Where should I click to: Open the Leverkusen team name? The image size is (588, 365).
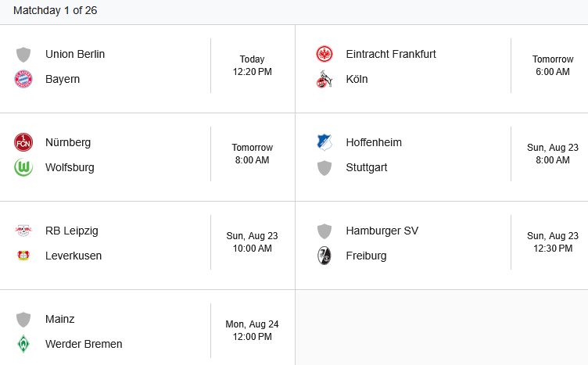pyautogui.click(x=73, y=256)
